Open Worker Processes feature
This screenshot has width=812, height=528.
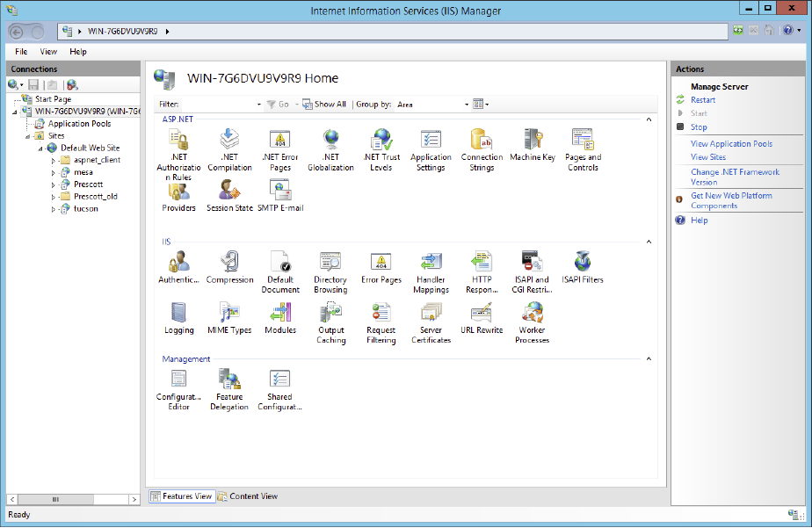pyautogui.click(x=532, y=323)
